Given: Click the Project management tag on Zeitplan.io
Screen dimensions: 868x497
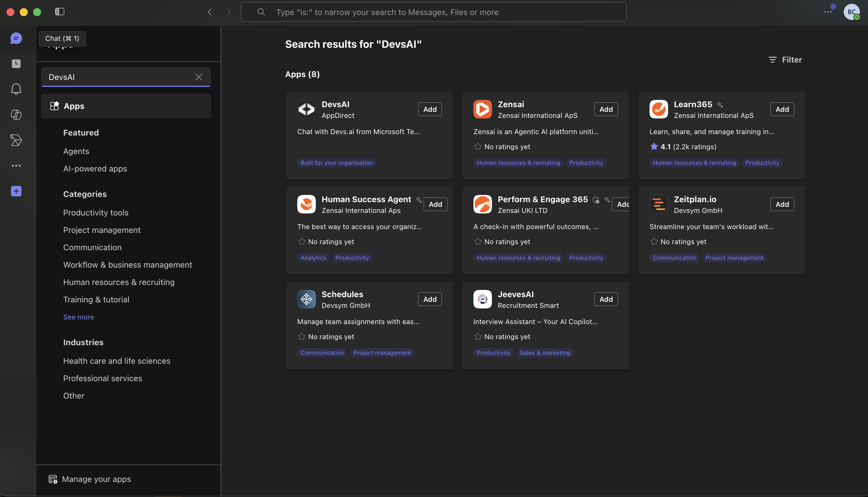Looking at the screenshot, I should tap(734, 258).
